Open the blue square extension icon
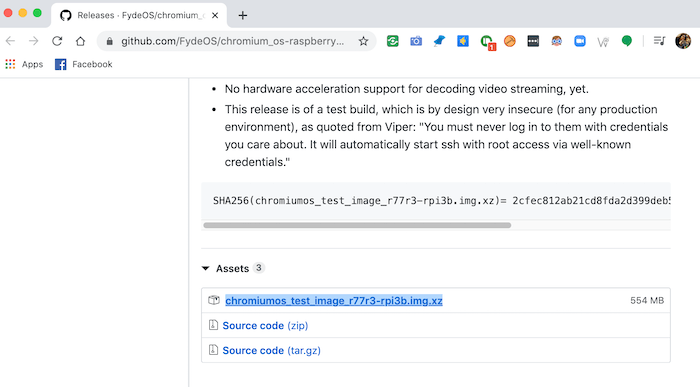The height and width of the screenshot is (387, 700). (463, 41)
